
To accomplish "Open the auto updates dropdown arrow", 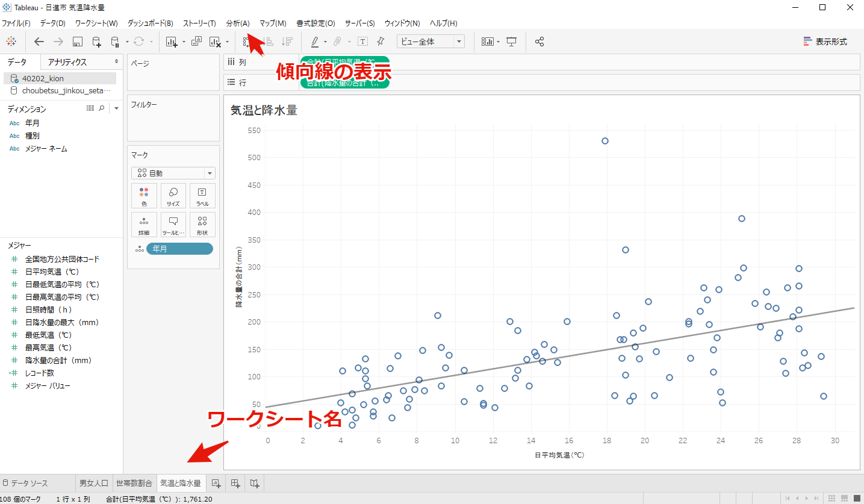I will [x=128, y=42].
